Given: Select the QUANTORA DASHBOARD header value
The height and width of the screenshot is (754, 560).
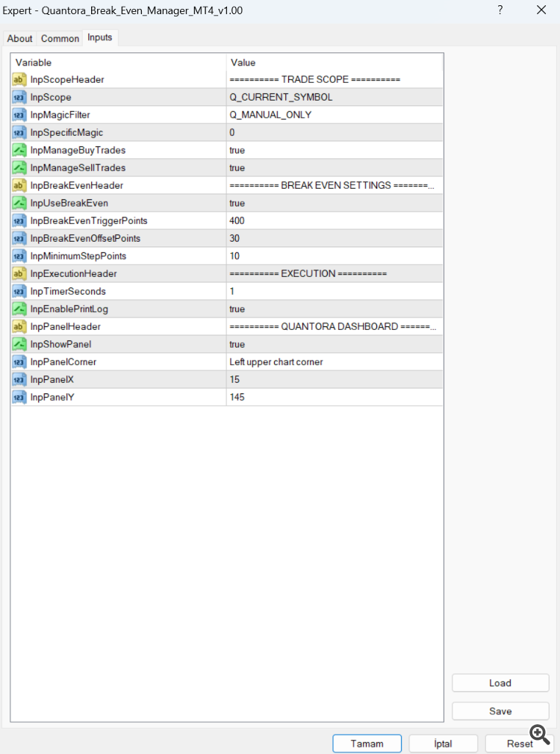Looking at the screenshot, I should [335, 326].
